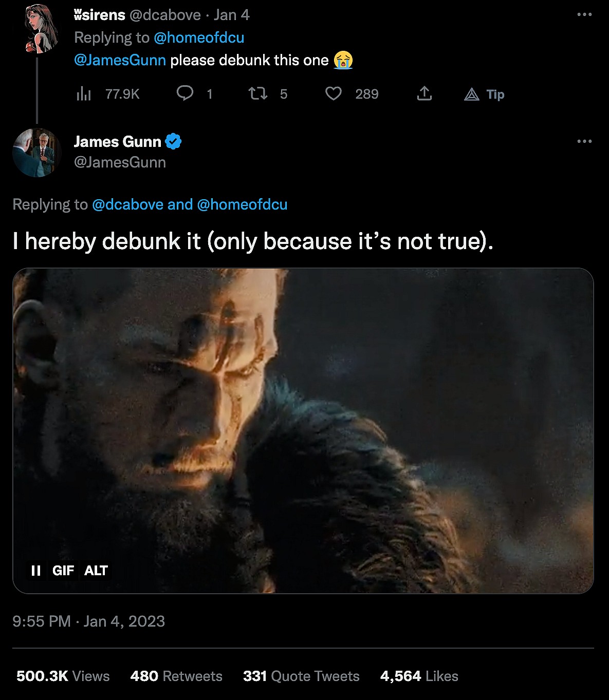This screenshot has height=700, width=609.
Task: Tip the wsirens account
Action: 484,94
